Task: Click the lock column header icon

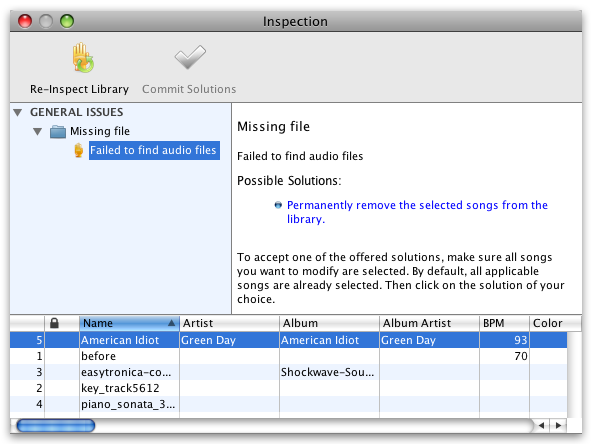Action: (x=54, y=323)
